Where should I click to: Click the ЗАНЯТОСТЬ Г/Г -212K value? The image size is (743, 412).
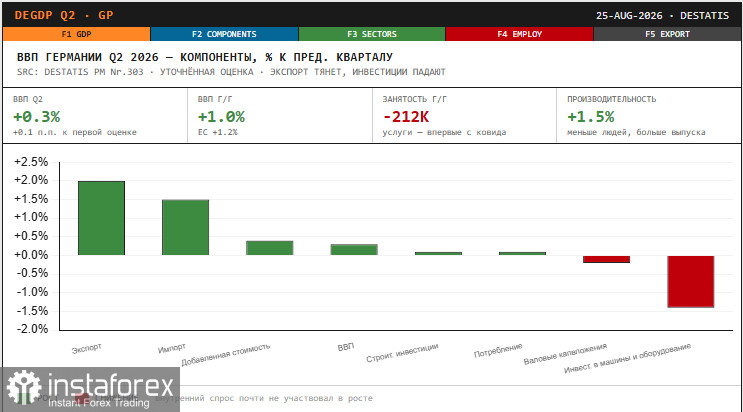click(406, 117)
